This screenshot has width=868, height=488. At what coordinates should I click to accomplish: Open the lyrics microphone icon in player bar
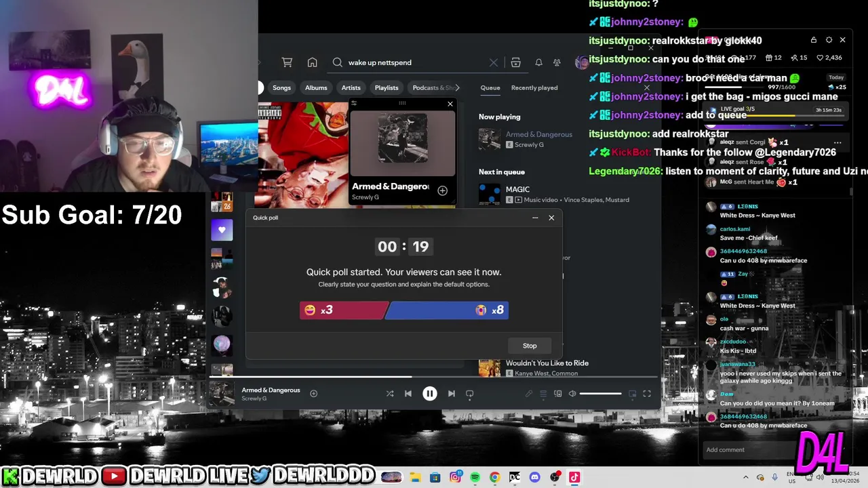coord(529,394)
